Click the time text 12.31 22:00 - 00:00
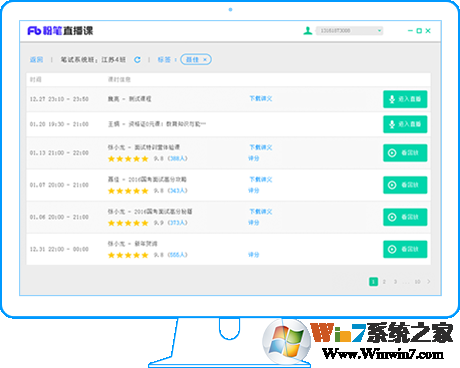This screenshot has height=368, width=460. click(59, 249)
